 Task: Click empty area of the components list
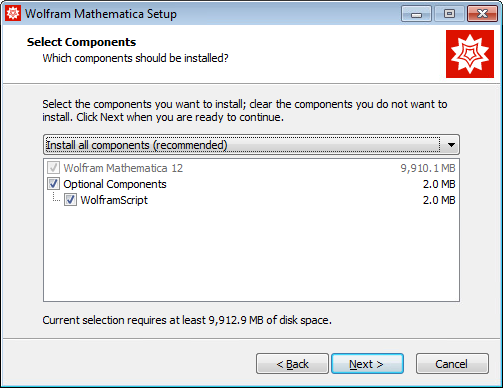tap(251, 253)
